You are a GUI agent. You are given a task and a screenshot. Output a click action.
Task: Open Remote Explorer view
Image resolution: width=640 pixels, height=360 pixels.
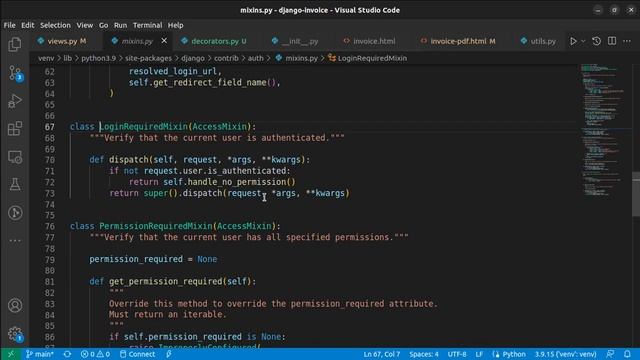click(x=15, y=157)
